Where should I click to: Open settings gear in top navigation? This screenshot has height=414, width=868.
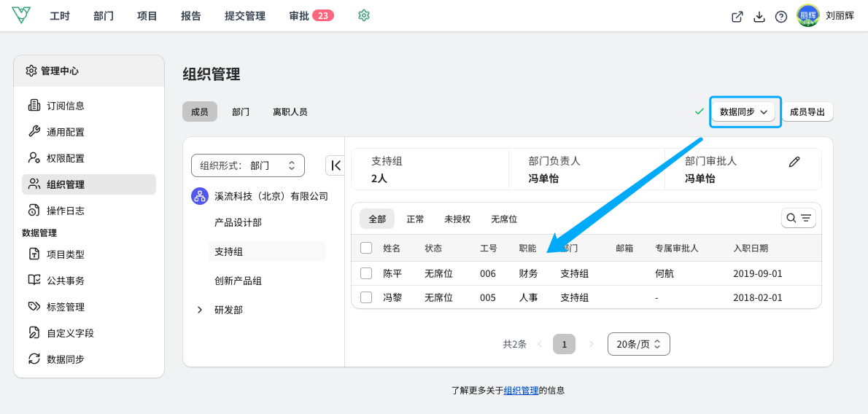(364, 15)
